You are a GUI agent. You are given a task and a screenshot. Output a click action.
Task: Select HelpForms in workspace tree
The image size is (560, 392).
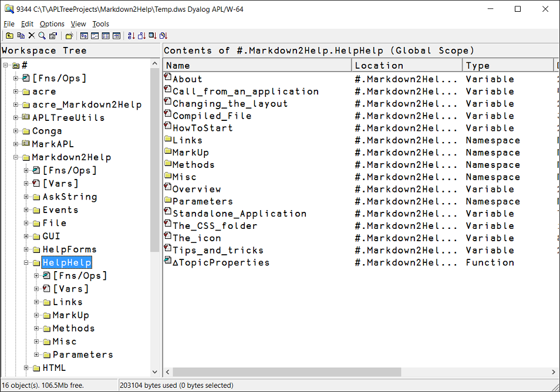69,249
